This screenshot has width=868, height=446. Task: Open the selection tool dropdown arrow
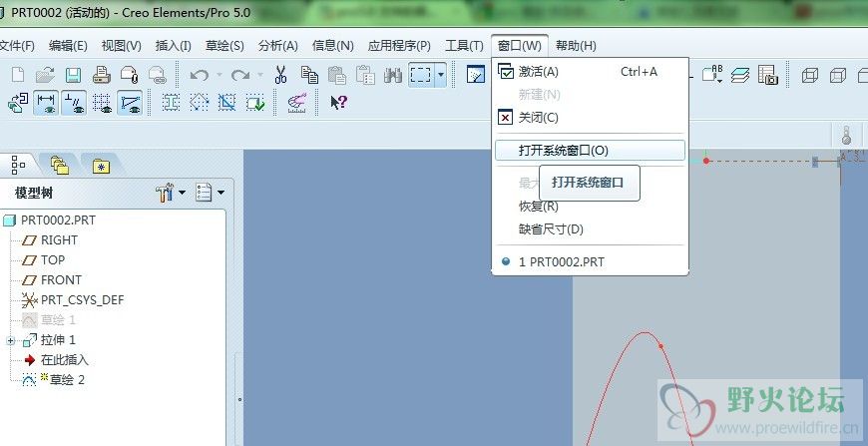[441, 75]
